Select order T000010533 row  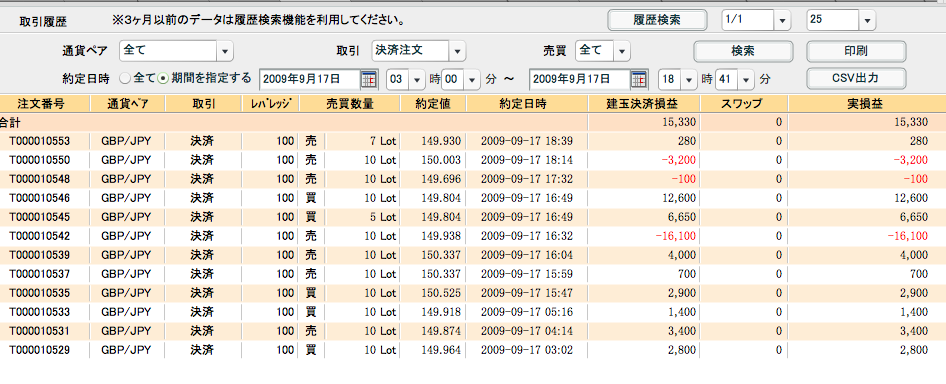click(x=473, y=312)
